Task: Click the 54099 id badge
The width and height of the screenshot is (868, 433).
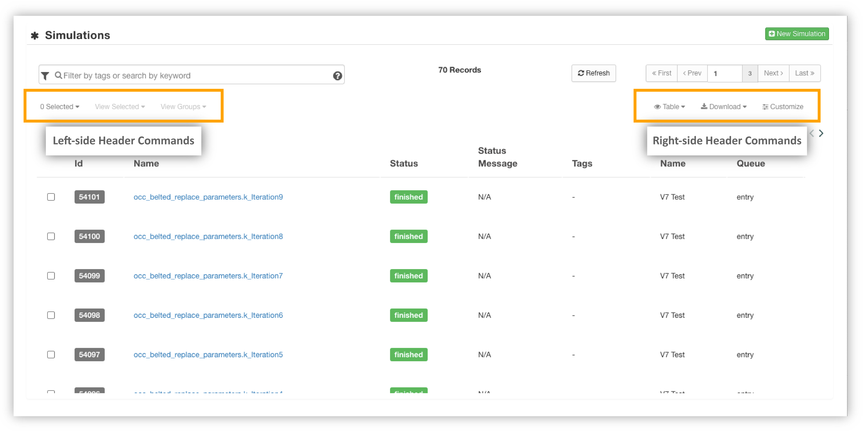Action: [89, 276]
